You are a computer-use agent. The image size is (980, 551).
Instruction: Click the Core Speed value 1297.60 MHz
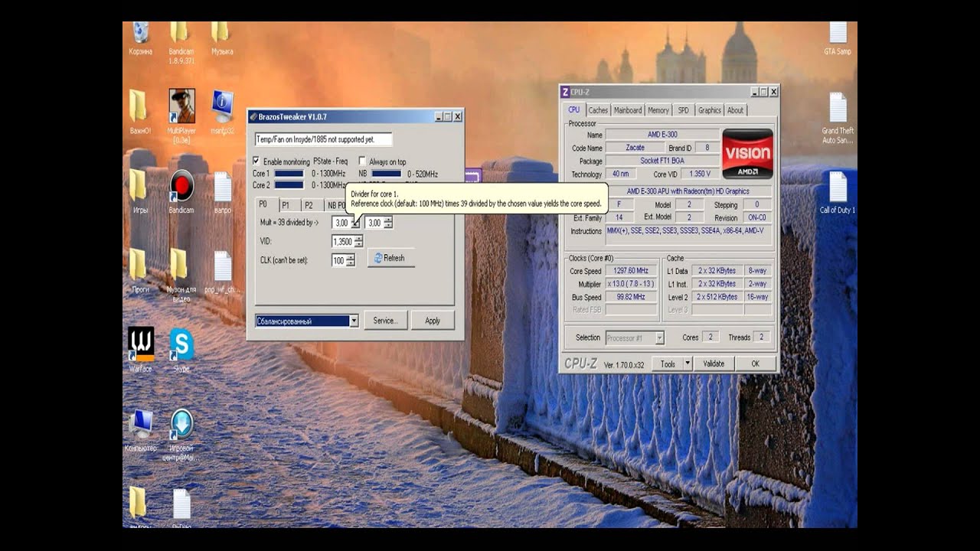pos(631,271)
